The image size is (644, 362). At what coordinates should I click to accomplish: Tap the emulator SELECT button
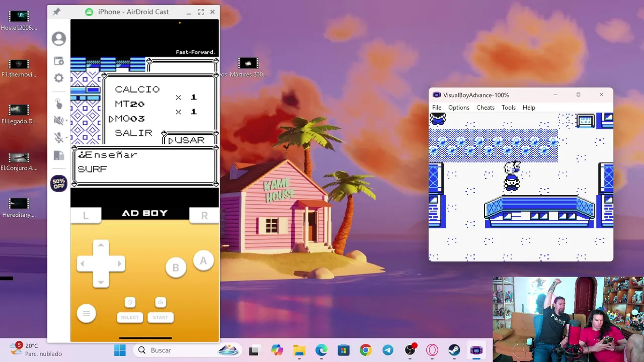(x=130, y=317)
